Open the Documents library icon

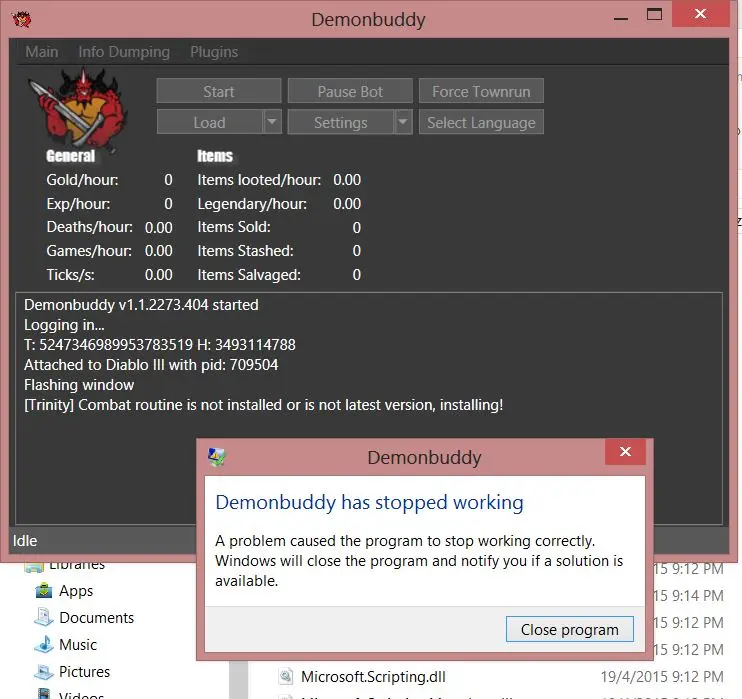43,618
